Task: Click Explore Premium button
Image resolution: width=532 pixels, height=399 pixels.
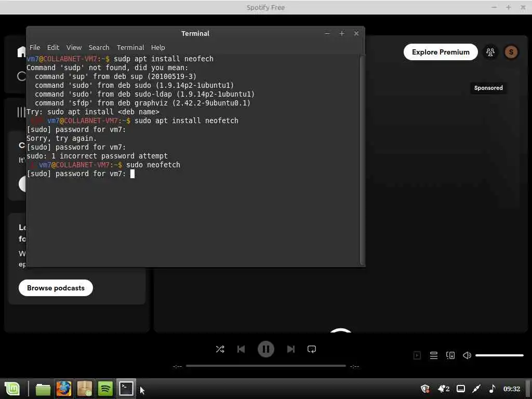Action: pyautogui.click(x=441, y=52)
